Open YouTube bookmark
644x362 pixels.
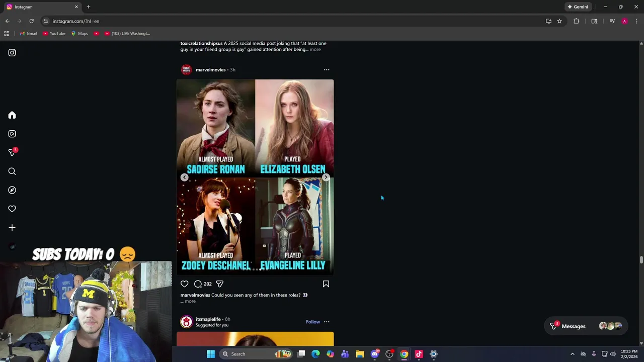point(54,34)
